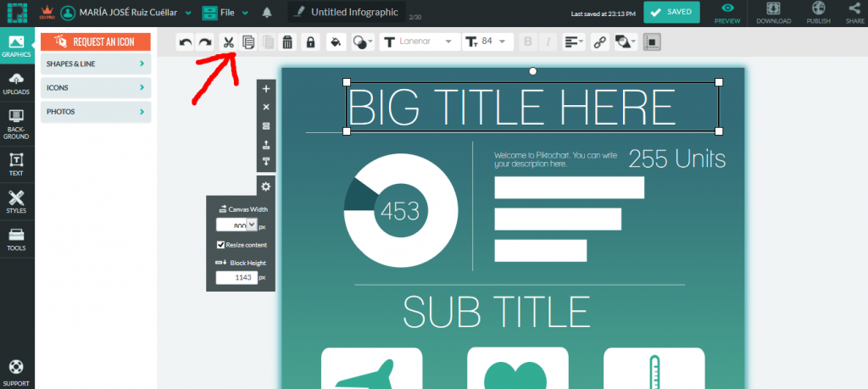The image size is (868, 389).
Task: Click the Redo arrow icon
Action: pos(205,42)
